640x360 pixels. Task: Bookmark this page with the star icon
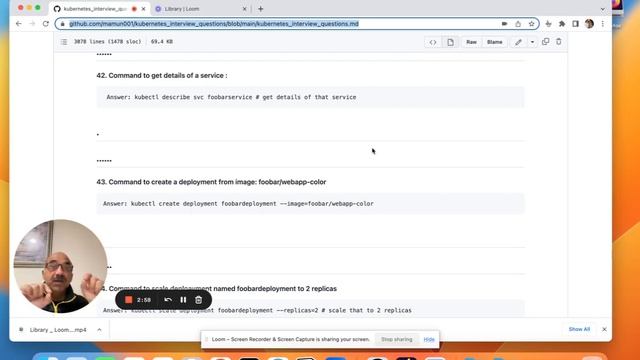[531, 24]
